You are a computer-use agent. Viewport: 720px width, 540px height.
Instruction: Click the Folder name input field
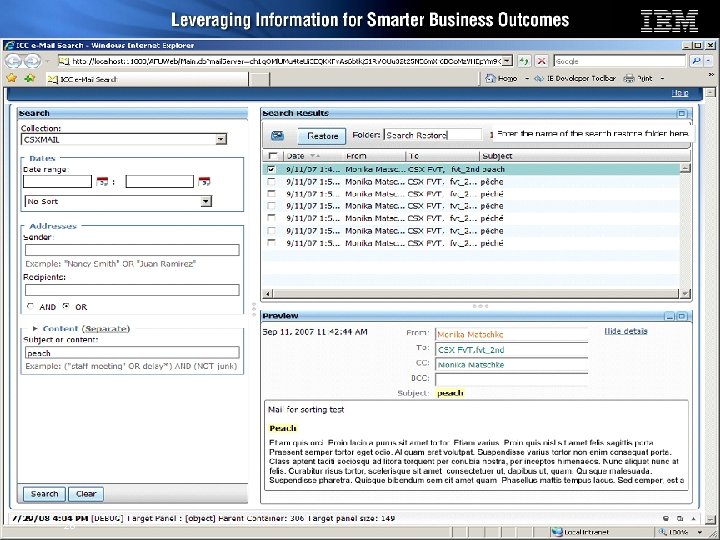(x=433, y=135)
